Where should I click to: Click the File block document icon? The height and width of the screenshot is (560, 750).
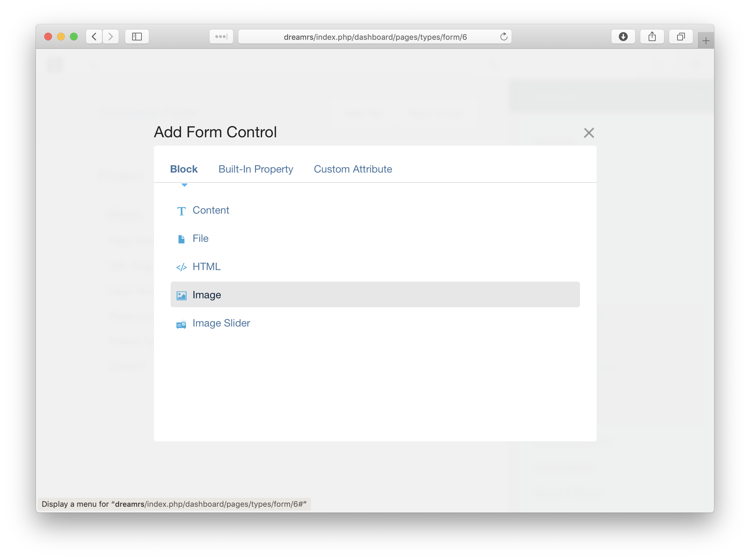coord(181,239)
